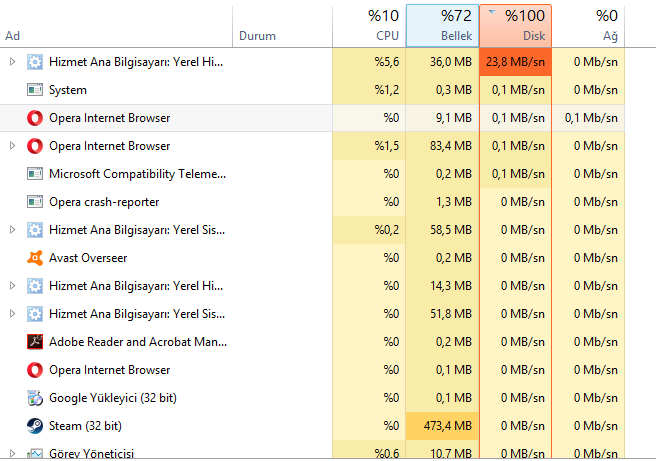This screenshot has height=461, width=656.
Task: Select the System process name
Action: point(68,90)
